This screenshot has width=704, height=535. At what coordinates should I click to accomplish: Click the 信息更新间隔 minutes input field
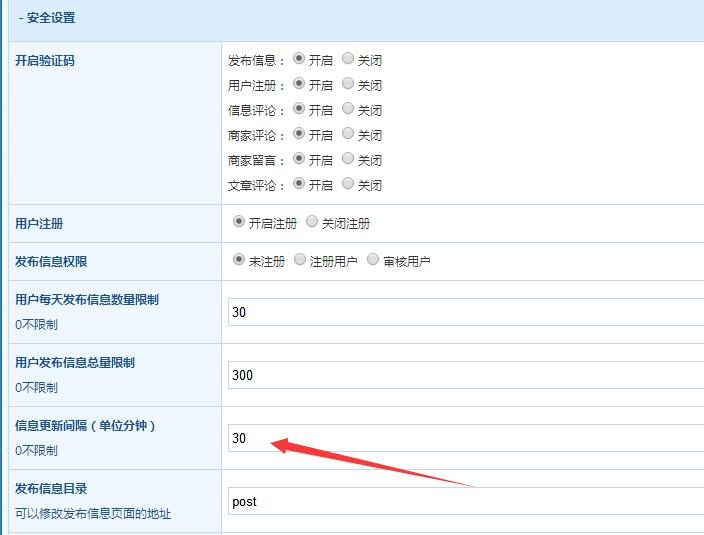coord(465,438)
